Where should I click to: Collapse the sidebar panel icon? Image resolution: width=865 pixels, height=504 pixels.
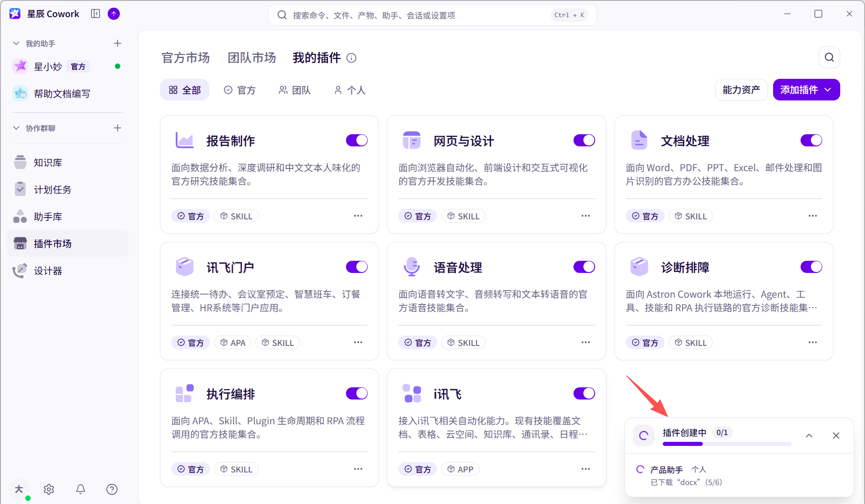[x=96, y=14]
